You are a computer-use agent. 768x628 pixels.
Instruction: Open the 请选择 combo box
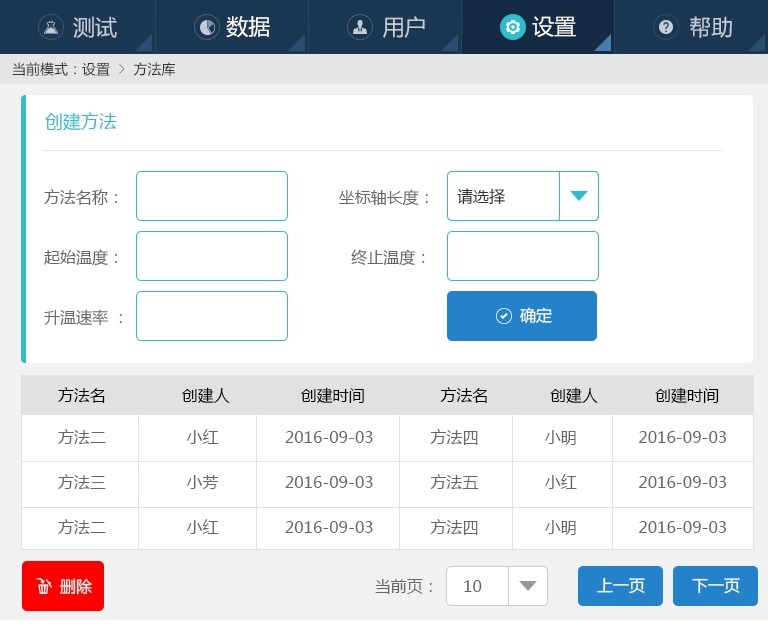(503, 196)
